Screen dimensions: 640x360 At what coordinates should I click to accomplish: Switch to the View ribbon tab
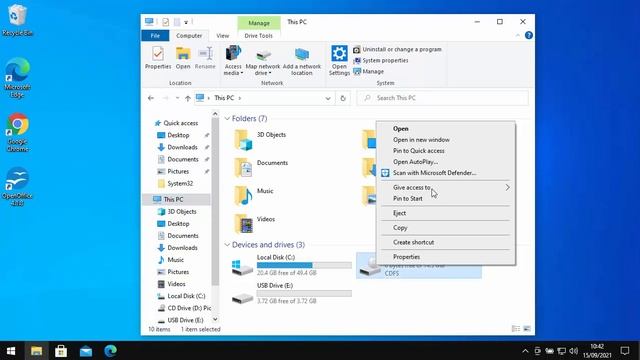point(223,36)
